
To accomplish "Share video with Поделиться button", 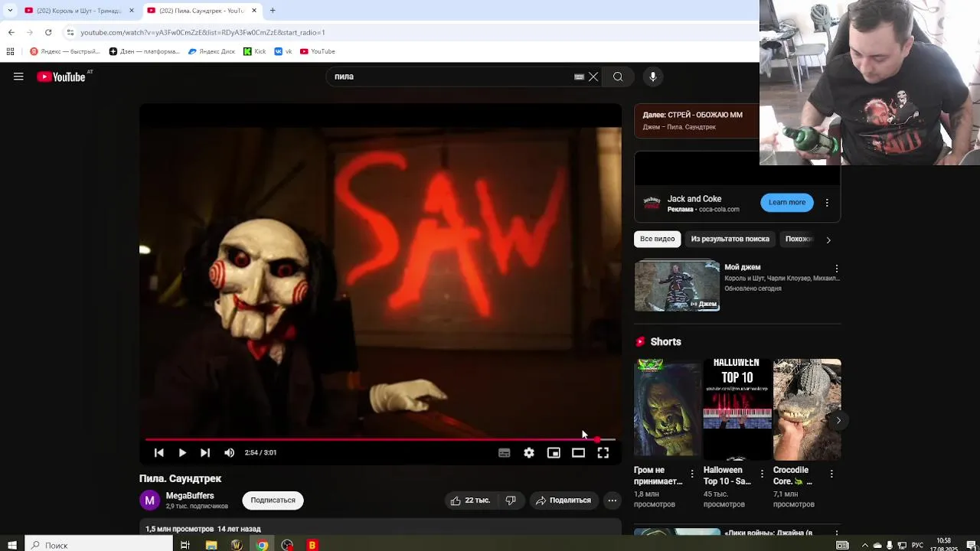I will 563,500.
